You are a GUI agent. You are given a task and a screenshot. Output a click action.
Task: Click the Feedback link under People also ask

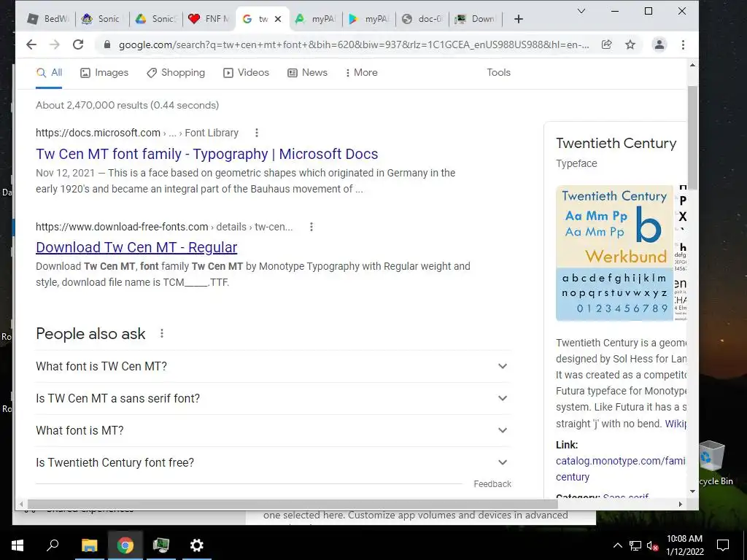point(492,484)
